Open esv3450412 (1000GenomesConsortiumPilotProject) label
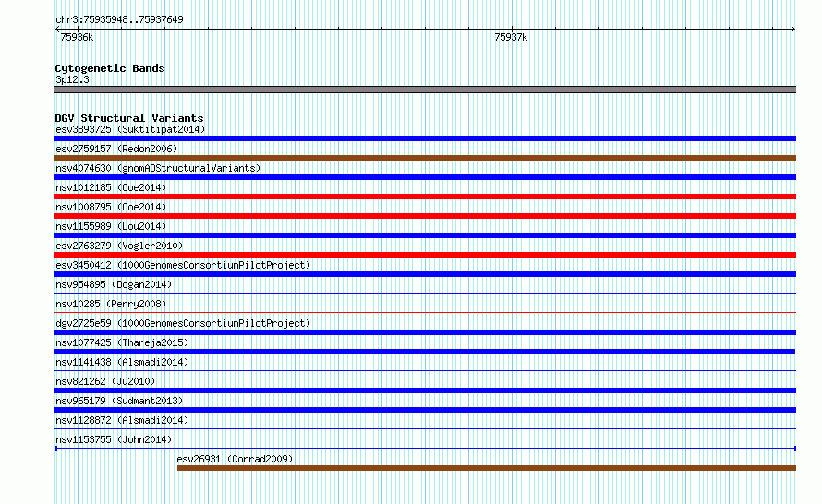The image size is (822, 504). pyautogui.click(x=183, y=265)
